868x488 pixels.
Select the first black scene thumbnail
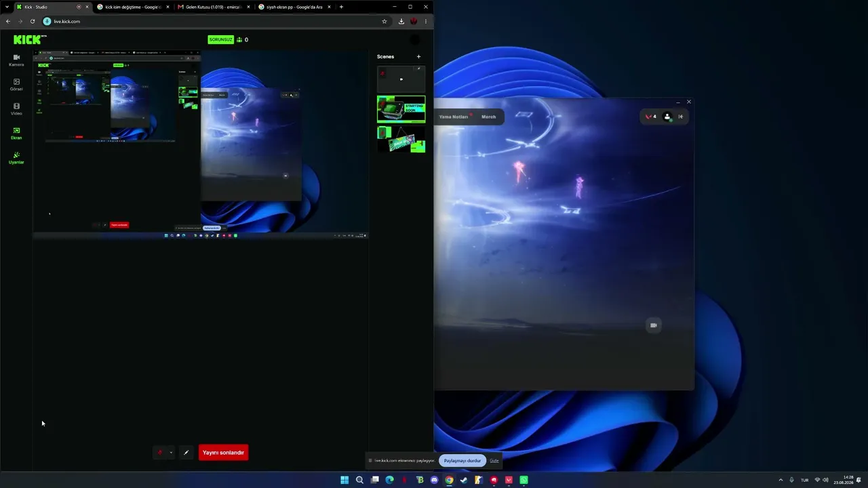pyautogui.click(x=401, y=79)
